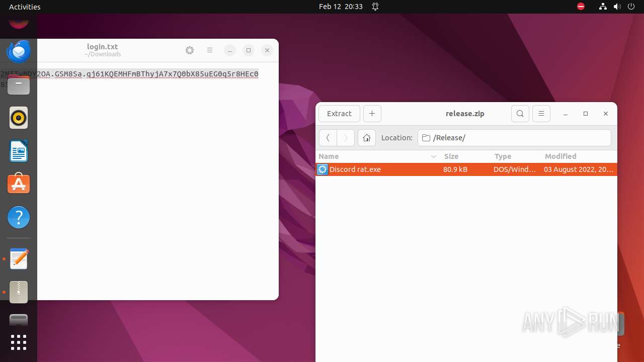Click login.txt title in editor header
Image resolution: width=644 pixels, height=362 pixels.
[102, 47]
